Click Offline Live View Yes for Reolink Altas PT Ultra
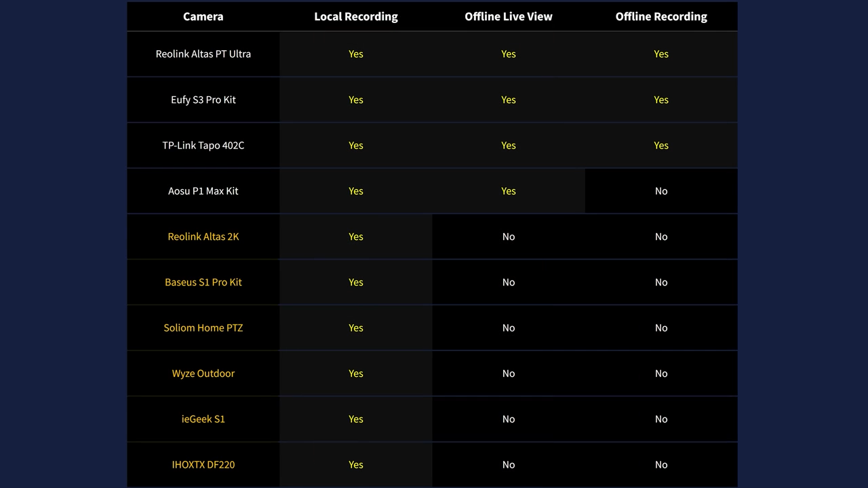Screen dimensions: 868x488 (509, 54)
